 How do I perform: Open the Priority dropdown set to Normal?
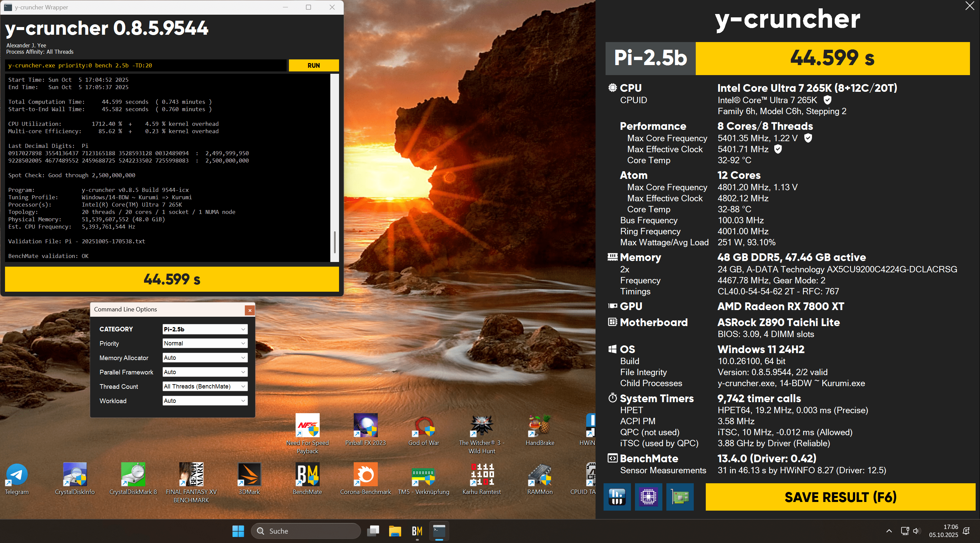(205, 343)
